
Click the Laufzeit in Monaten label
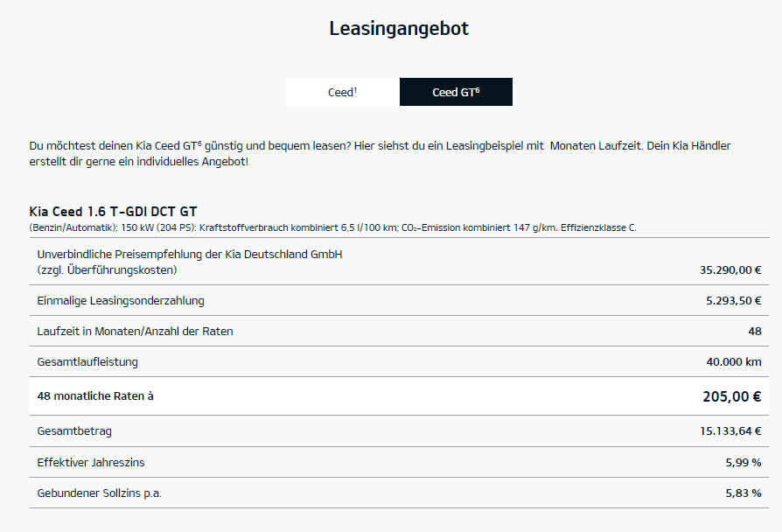(x=136, y=331)
